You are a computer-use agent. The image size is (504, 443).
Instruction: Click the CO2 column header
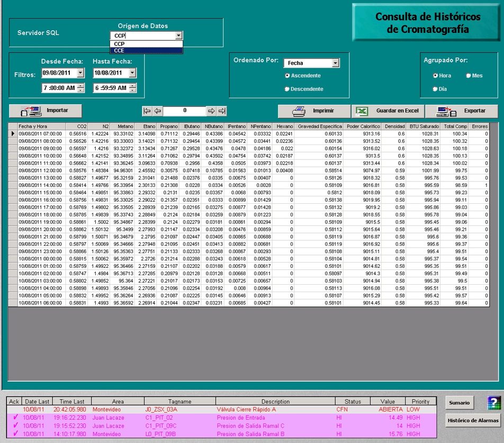(76, 126)
